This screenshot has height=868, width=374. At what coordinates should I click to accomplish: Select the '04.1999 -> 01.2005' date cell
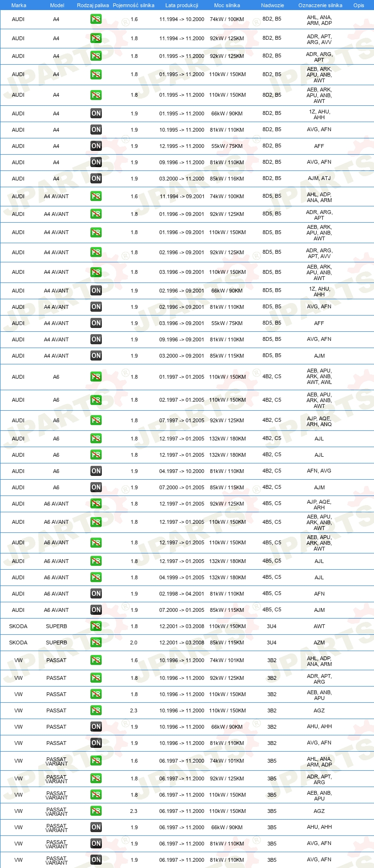[x=182, y=577]
